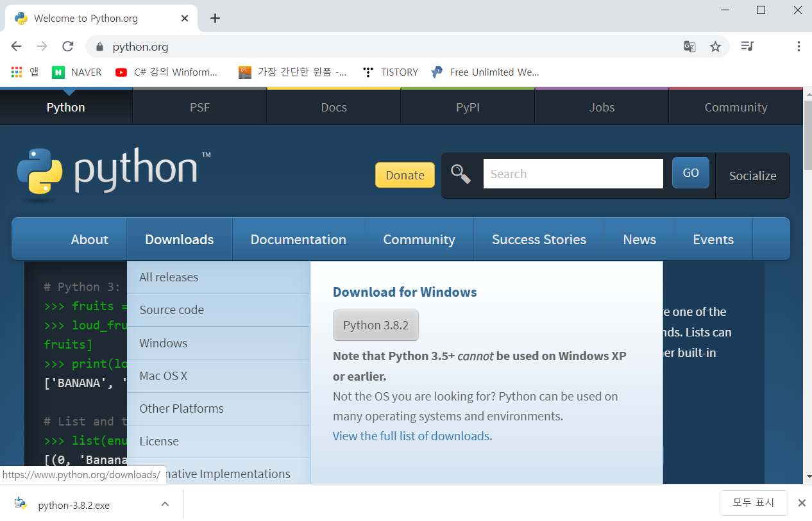Select the Community top tab
Screen dimensions: 812x521
click(x=736, y=107)
